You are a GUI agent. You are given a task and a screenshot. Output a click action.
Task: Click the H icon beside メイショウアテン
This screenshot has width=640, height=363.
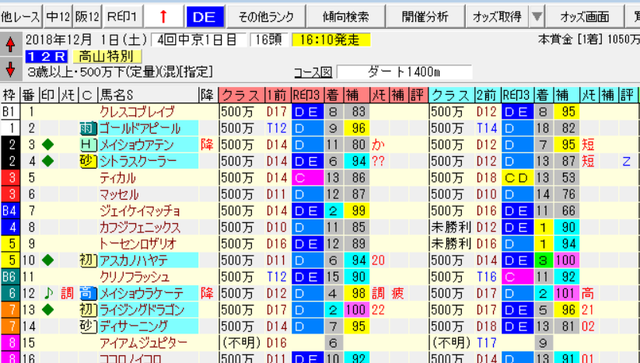(88, 145)
